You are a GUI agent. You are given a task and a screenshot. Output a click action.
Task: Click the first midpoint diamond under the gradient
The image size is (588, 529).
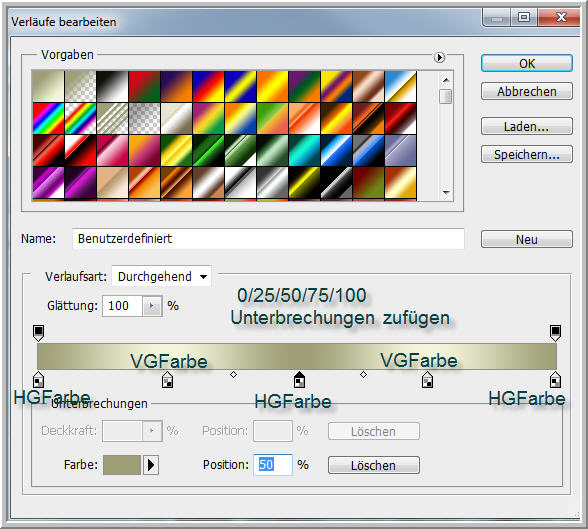(x=233, y=374)
